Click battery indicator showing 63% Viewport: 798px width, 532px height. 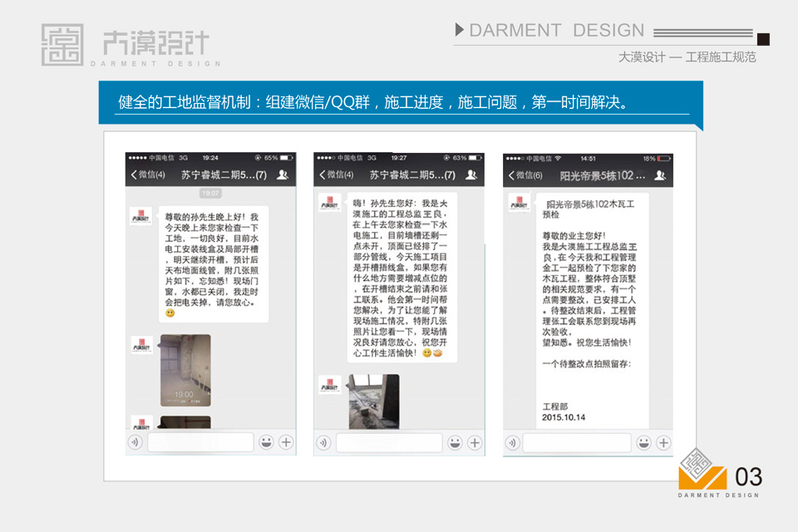[467, 158]
